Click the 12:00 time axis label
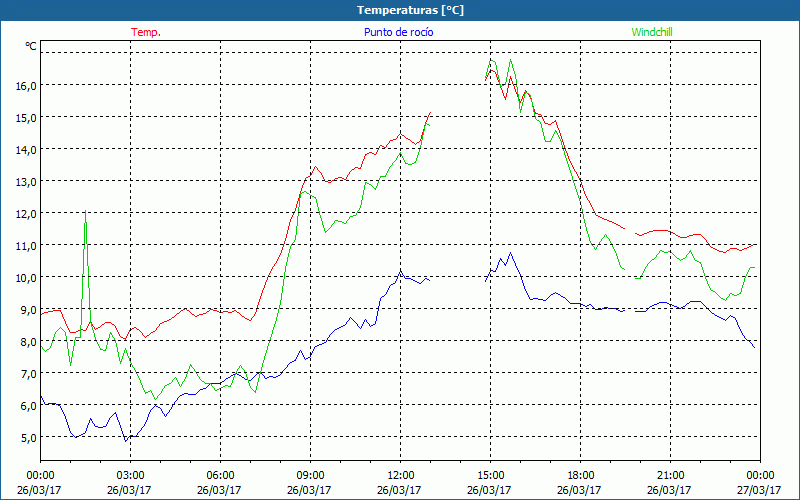The width and height of the screenshot is (800, 500). pos(401,476)
